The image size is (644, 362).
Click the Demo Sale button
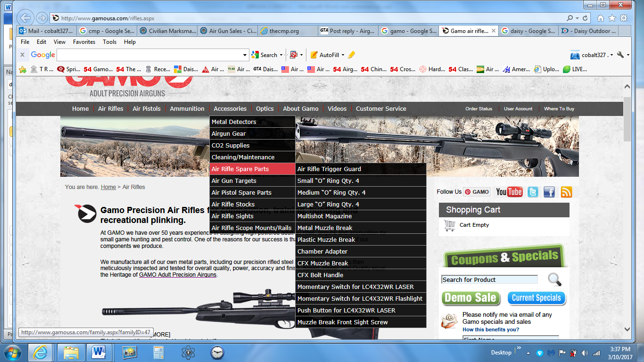(471, 298)
